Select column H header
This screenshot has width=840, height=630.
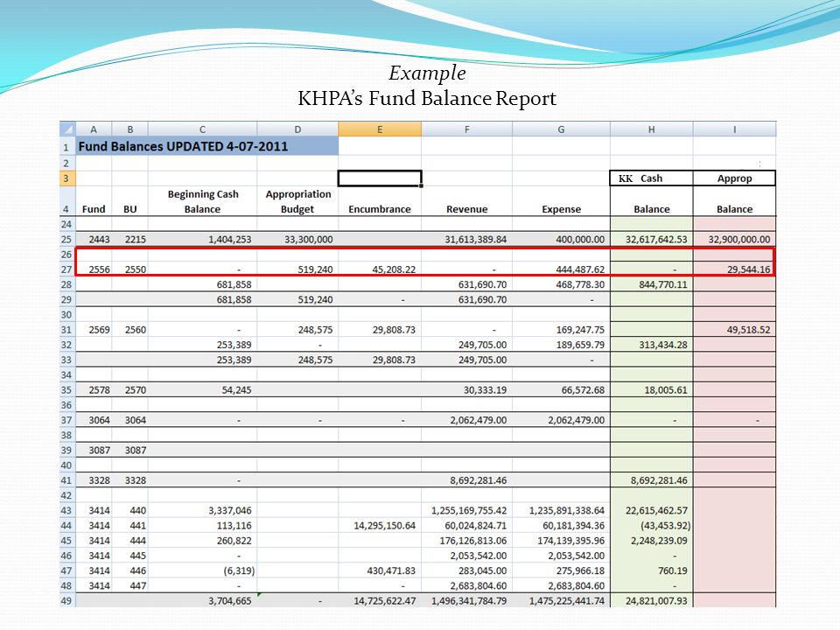click(x=651, y=129)
